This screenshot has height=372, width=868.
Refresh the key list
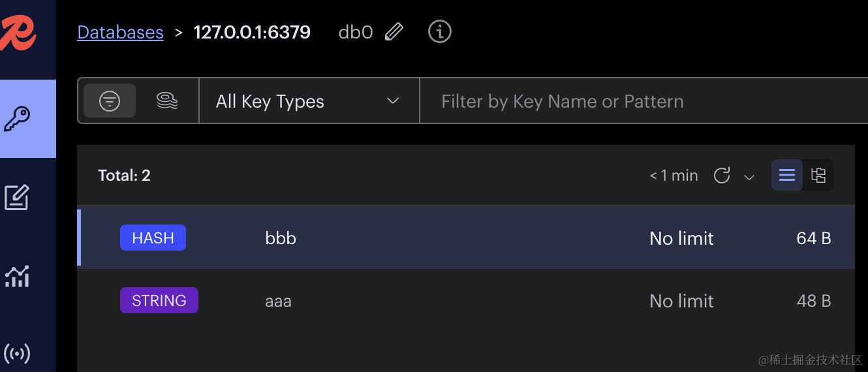[721, 176]
